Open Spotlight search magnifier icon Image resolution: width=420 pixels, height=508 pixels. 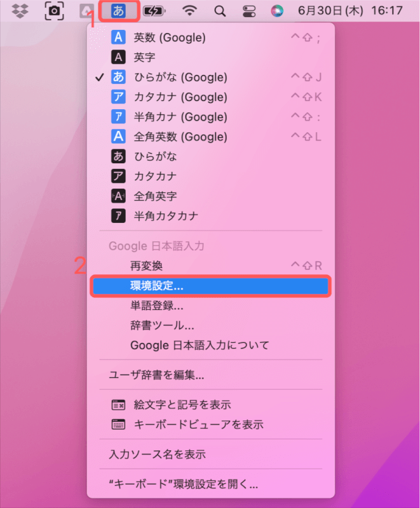(x=220, y=11)
